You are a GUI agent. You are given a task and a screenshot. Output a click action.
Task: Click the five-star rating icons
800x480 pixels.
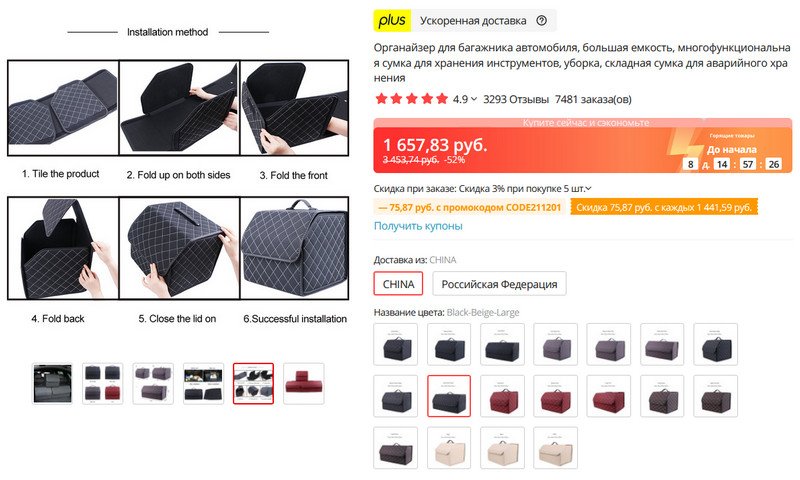pyautogui.click(x=411, y=99)
